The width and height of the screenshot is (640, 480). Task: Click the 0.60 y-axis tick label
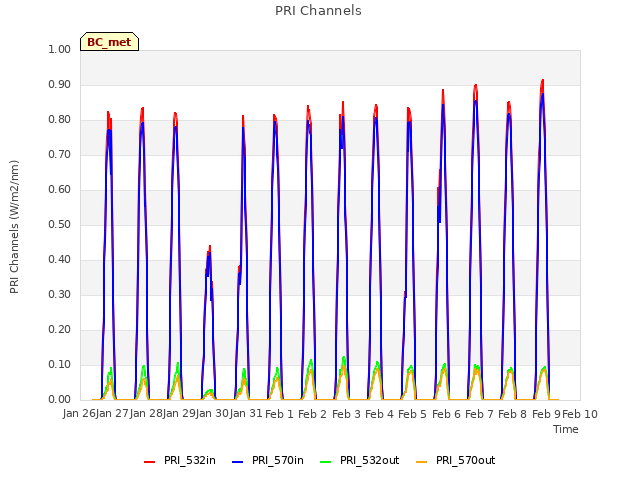[60, 189]
